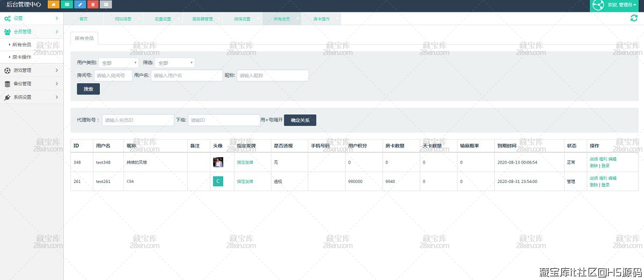
Task: Open 战绩 for test261
Action: coord(594,178)
